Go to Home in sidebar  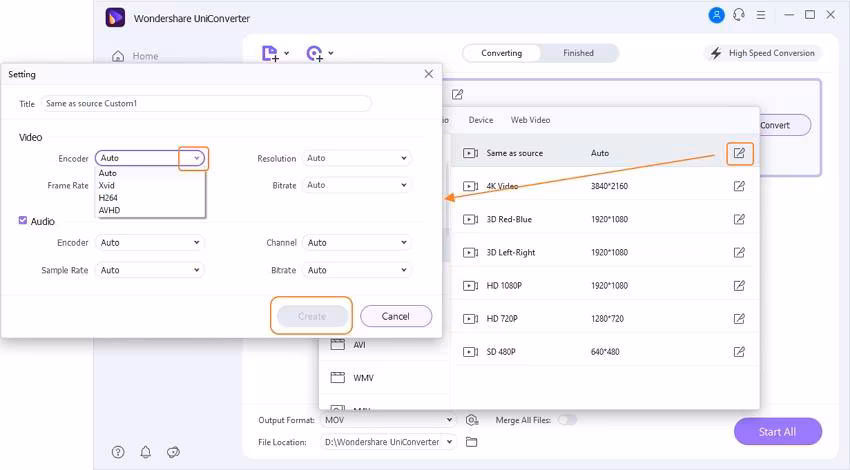(x=136, y=56)
